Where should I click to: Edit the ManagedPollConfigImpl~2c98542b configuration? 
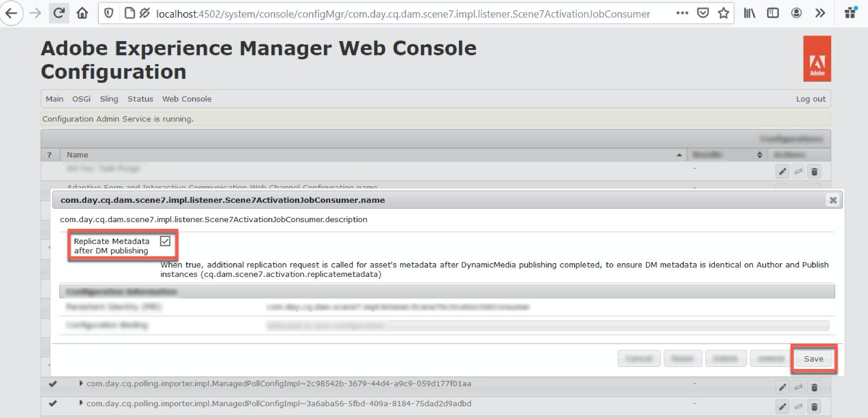click(x=782, y=387)
